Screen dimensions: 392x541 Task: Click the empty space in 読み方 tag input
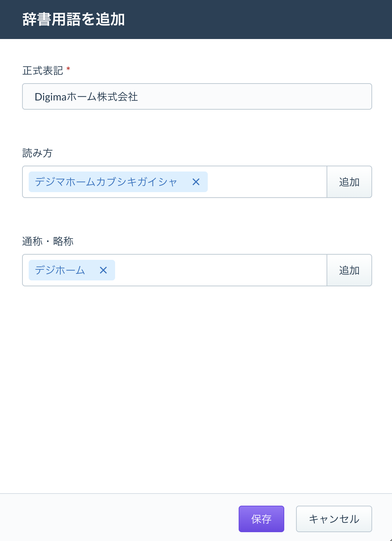click(267, 182)
